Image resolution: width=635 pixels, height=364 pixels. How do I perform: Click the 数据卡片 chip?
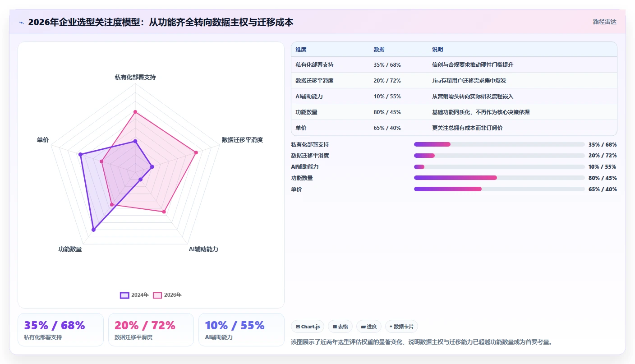pos(401,327)
